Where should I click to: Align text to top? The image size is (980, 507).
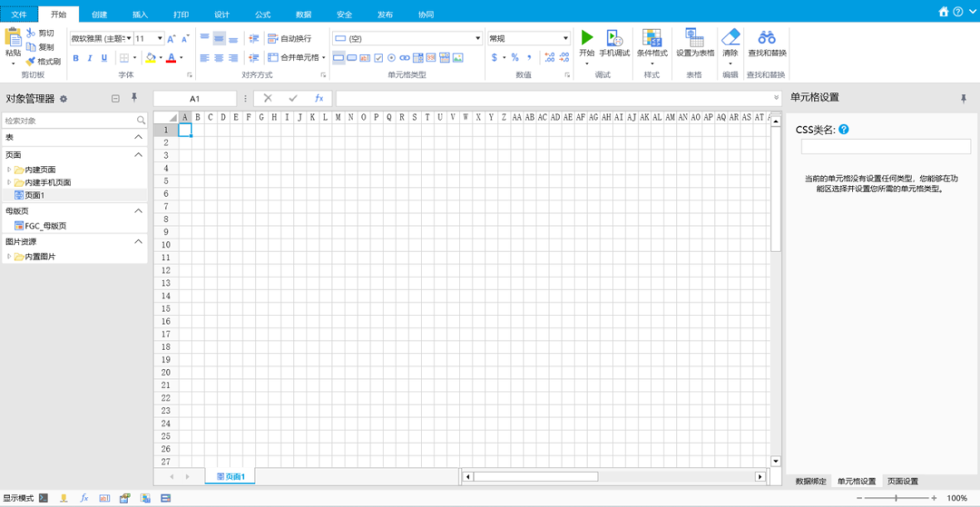[204, 39]
